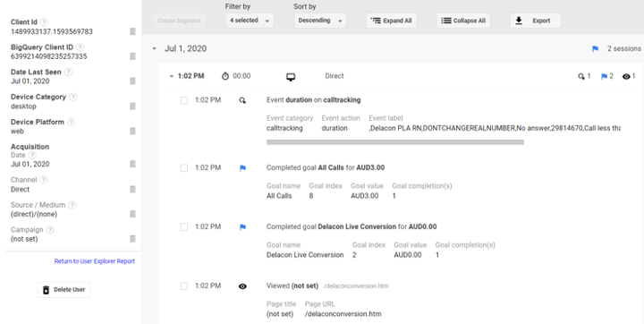Viewport: 644px width, 324px height.
Task: Click the flag icon on All Calls goal row
Action: point(242,167)
